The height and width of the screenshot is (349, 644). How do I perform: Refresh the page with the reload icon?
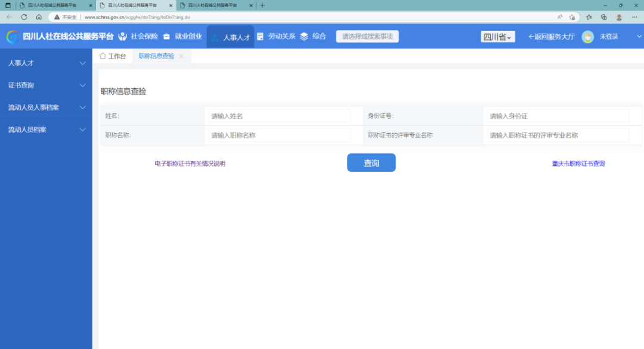[23, 17]
